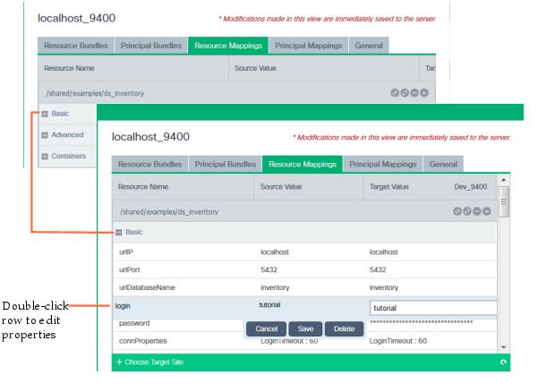Click the target value localhost in the urlIP row

tap(384, 252)
